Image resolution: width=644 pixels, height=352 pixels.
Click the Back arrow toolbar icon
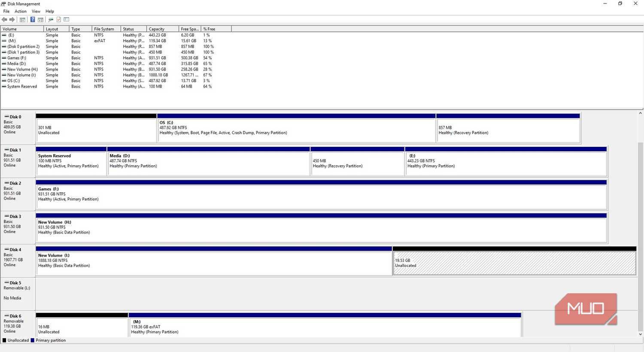coord(4,19)
